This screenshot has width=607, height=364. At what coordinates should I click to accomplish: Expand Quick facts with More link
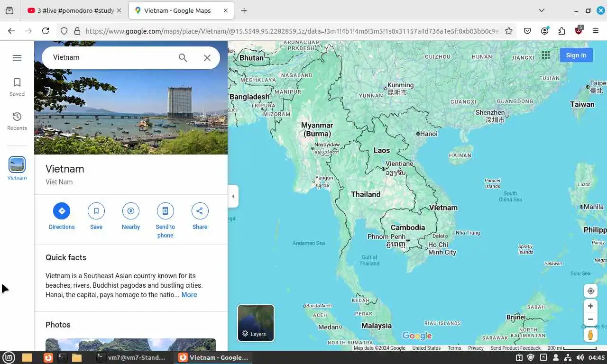[189, 295]
